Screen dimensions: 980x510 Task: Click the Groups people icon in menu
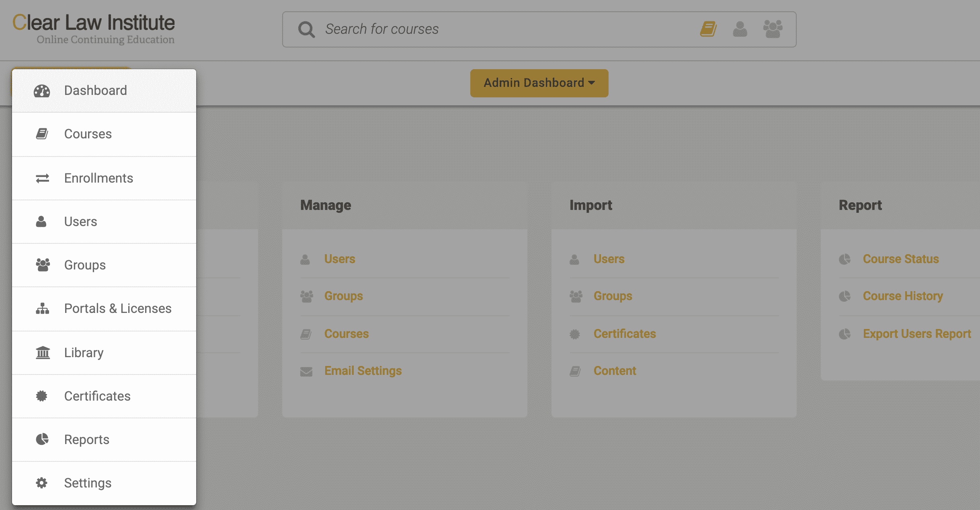[43, 265]
